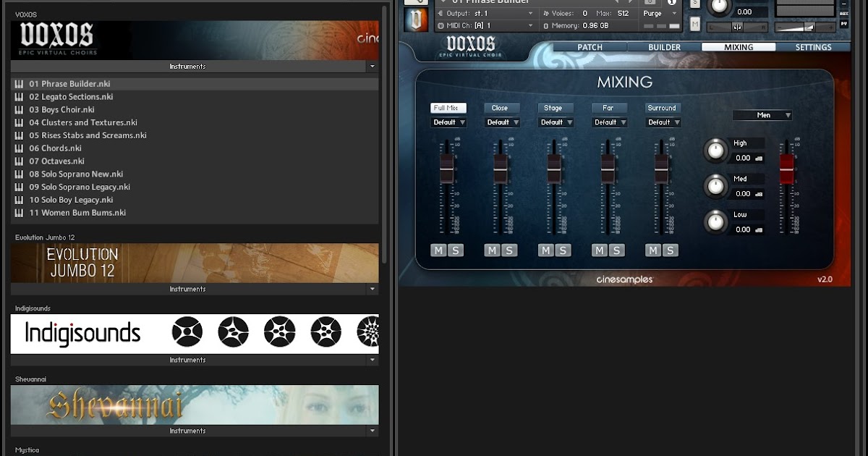Open the Full Mix Default output dropdown
The height and width of the screenshot is (456, 868).
pyautogui.click(x=448, y=122)
